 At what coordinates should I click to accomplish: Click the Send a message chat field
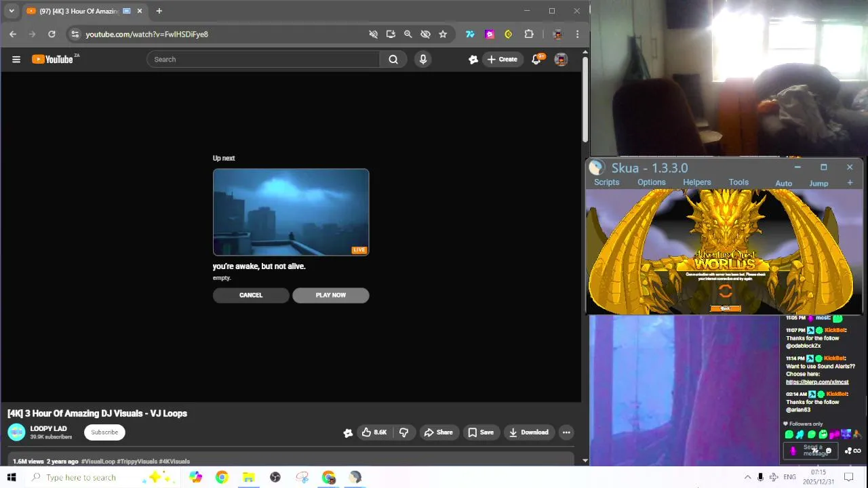pyautogui.click(x=812, y=450)
